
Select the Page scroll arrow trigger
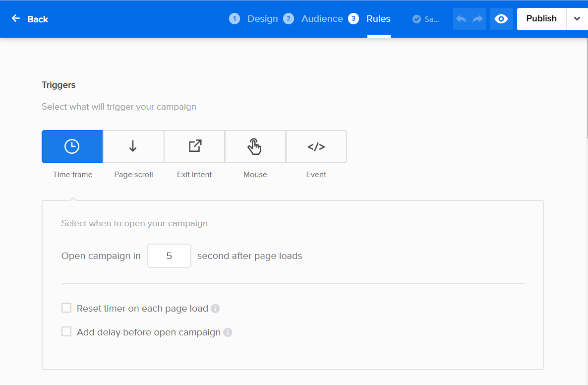tap(133, 147)
